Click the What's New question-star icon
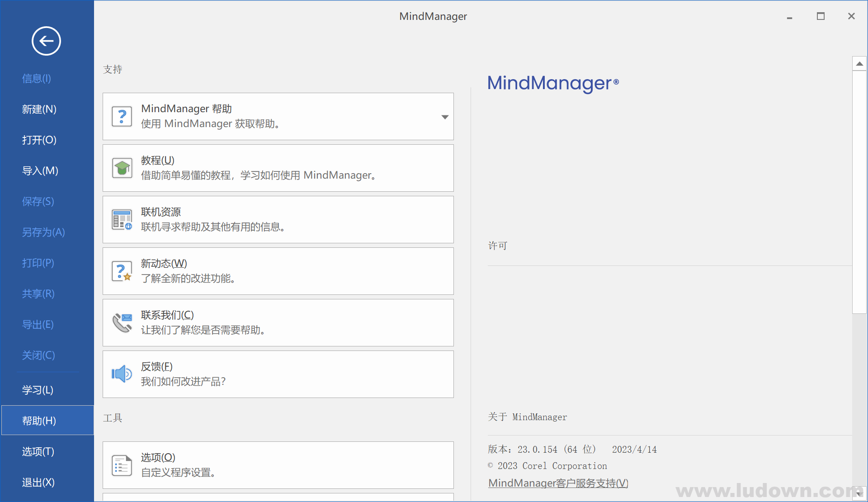This screenshot has width=868, height=502. 122,271
